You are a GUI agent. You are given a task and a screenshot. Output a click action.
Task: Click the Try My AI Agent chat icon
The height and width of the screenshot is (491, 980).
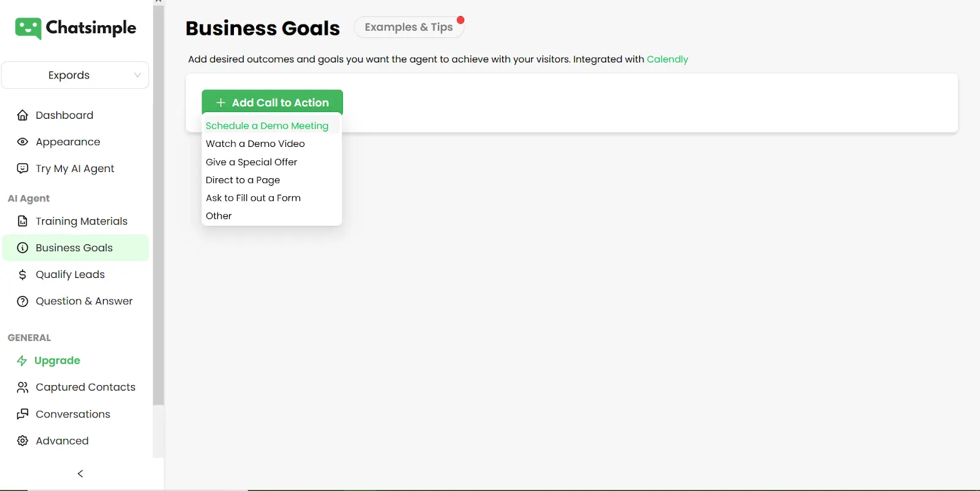tap(23, 168)
